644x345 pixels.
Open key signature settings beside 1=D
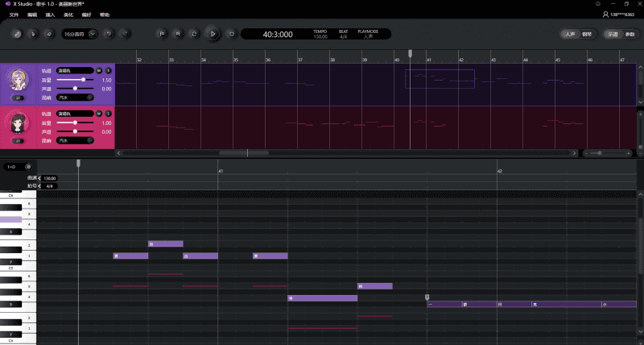[x=28, y=167]
